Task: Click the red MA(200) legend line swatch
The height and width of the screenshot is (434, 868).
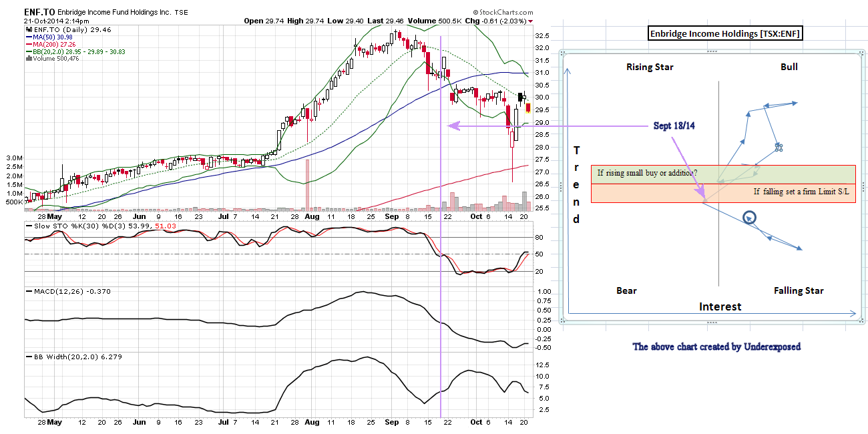Action: 28,45
